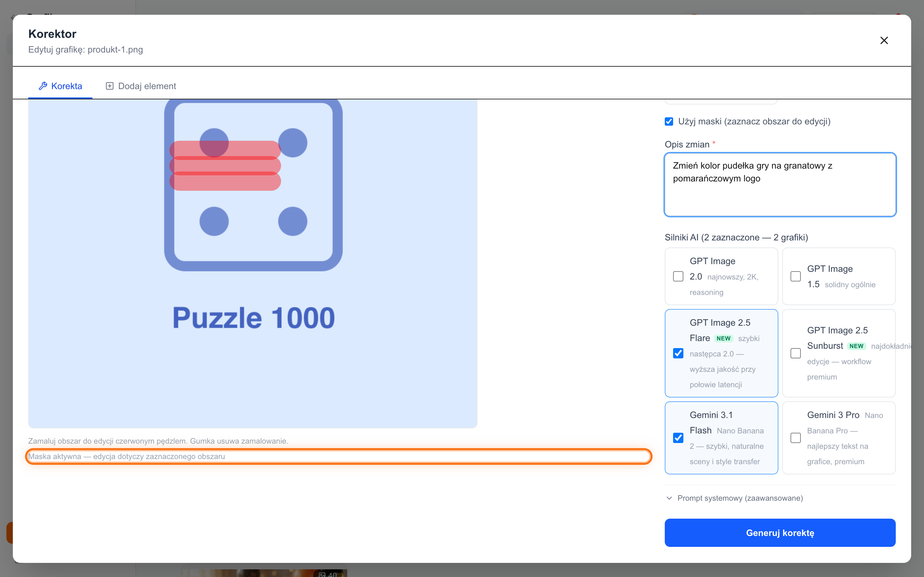The image size is (924, 577).
Task: Select the Gemini 3 Pro engine checkbox
Action: (x=796, y=438)
